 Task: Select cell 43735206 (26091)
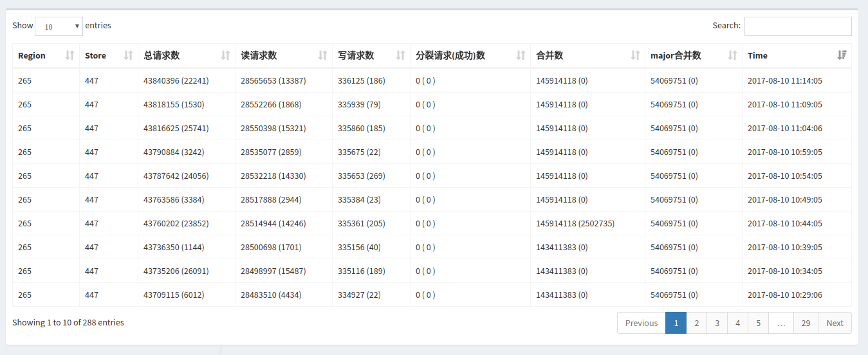click(x=176, y=271)
